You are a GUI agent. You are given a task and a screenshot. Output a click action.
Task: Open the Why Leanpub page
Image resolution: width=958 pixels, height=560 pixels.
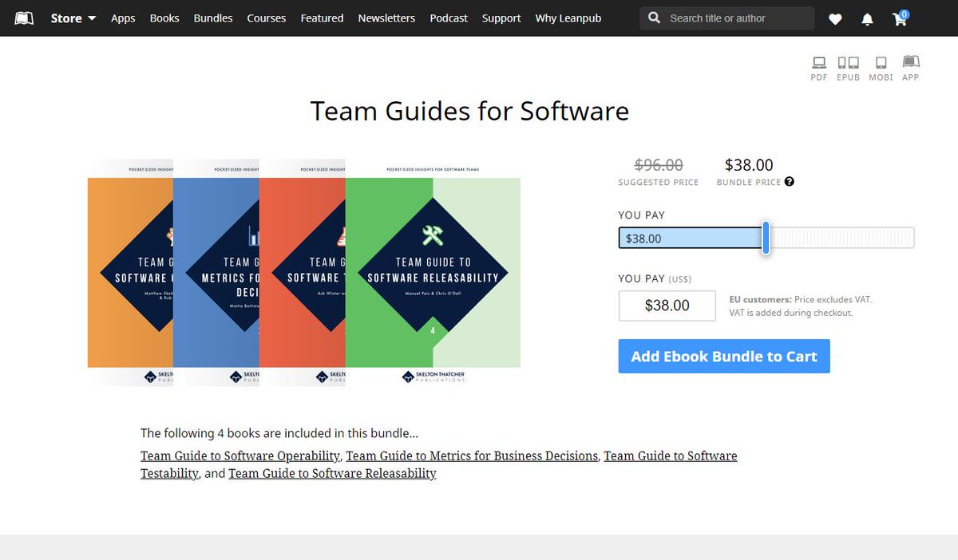[567, 18]
